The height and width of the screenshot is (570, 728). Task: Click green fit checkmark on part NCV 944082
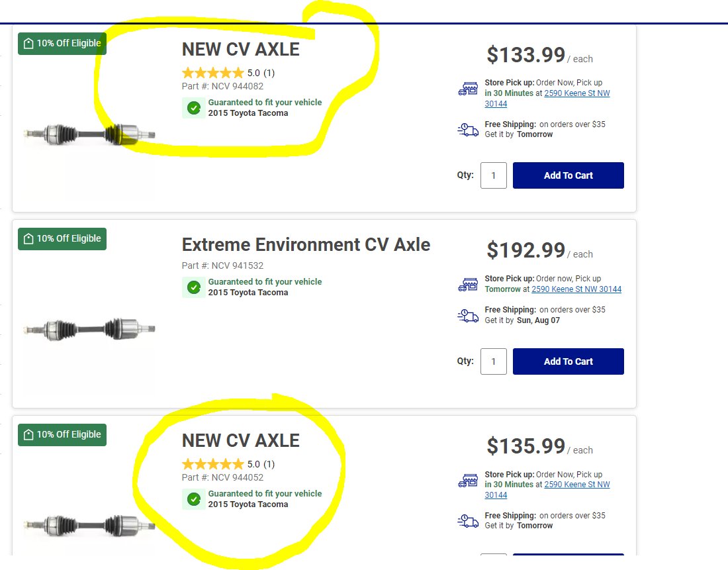pos(194,108)
